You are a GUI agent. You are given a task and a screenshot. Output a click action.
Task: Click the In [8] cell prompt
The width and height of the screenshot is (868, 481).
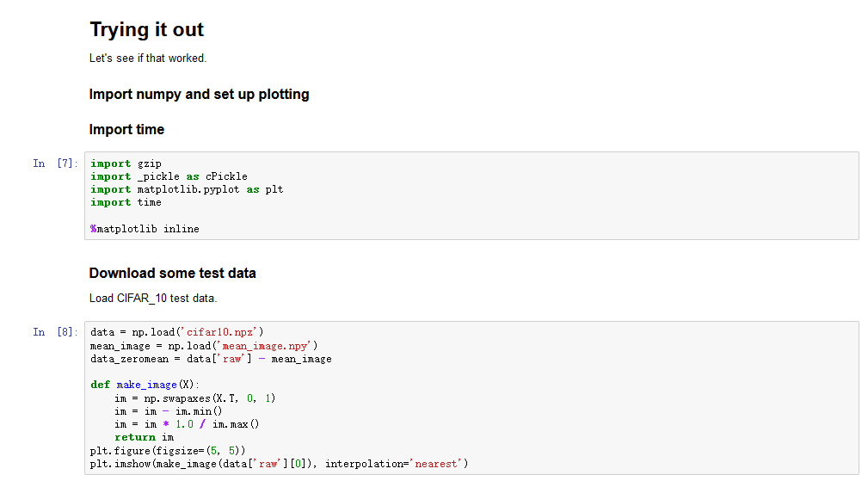tap(55, 332)
